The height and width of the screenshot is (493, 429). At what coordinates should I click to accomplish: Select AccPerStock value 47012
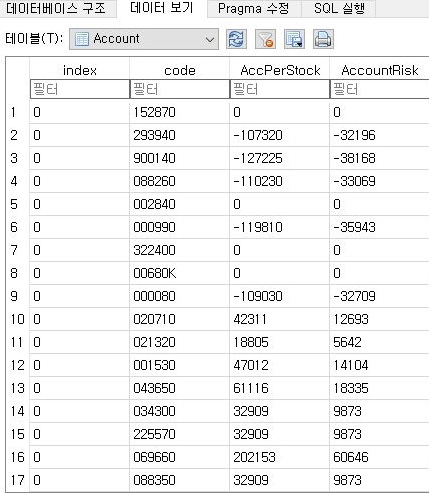pyautogui.click(x=279, y=365)
